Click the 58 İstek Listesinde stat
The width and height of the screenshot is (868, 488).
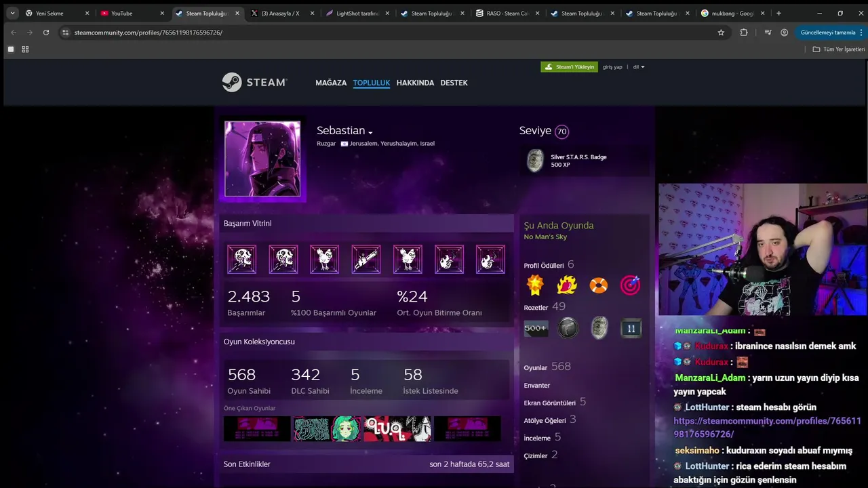click(430, 381)
